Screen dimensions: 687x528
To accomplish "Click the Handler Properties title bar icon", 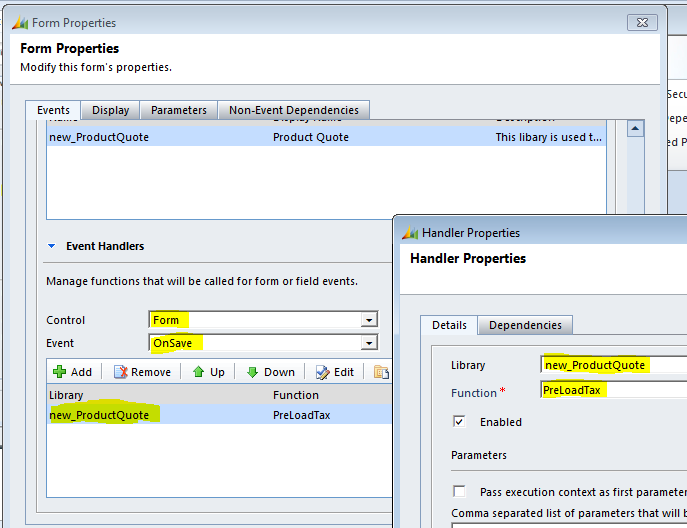I will point(410,233).
